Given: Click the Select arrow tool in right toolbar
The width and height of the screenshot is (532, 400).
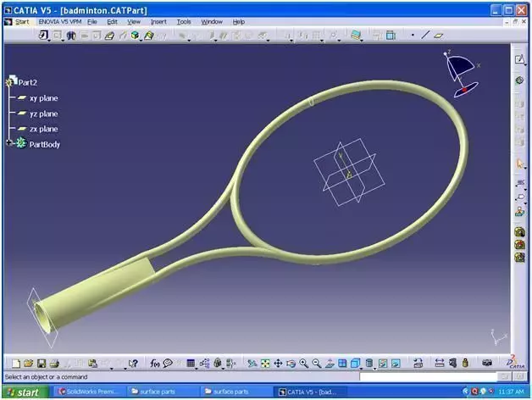Looking at the screenshot, I should point(519,164).
